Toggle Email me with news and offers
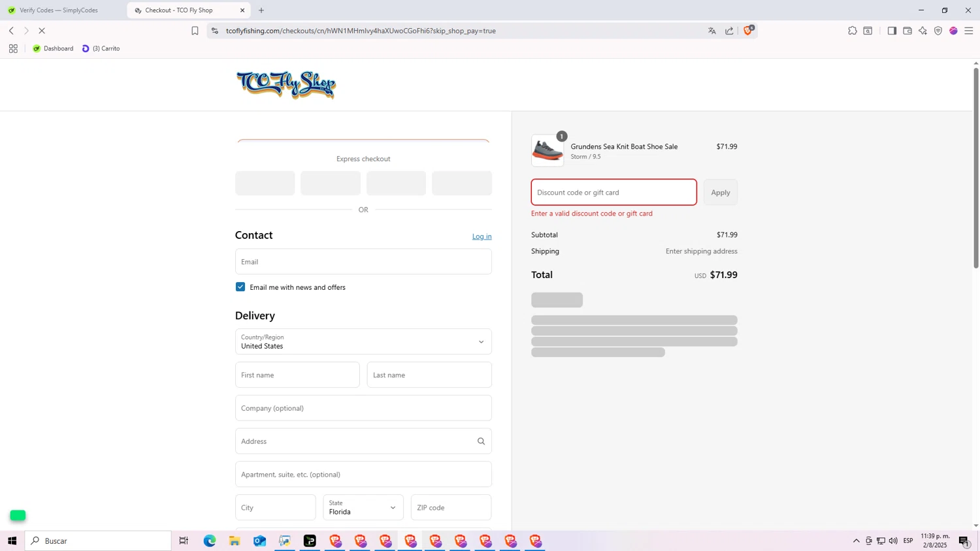The width and height of the screenshot is (980, 551). click(240, 287)
